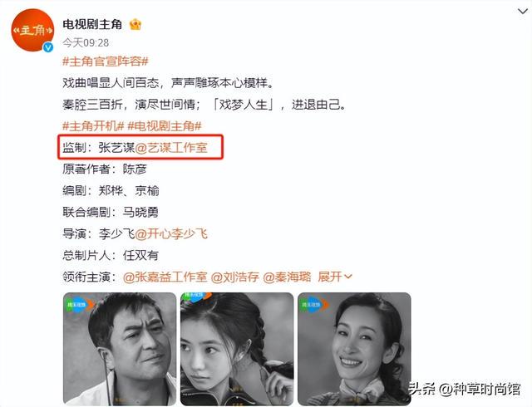The height and width of the screenshot is (407, 532).
Task: Open hashtag #主角官宣阵容#
Action: point(106,61)
